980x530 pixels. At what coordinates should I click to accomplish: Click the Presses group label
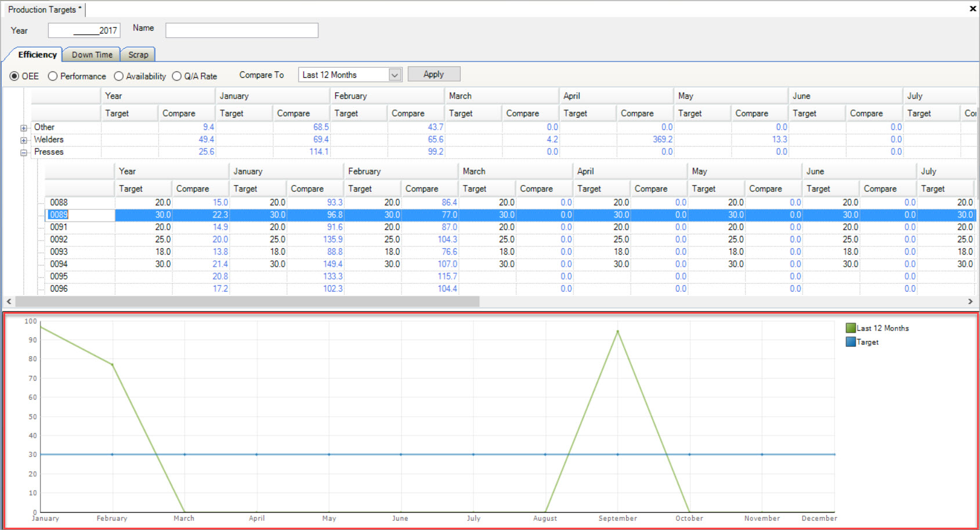[49, 152]
